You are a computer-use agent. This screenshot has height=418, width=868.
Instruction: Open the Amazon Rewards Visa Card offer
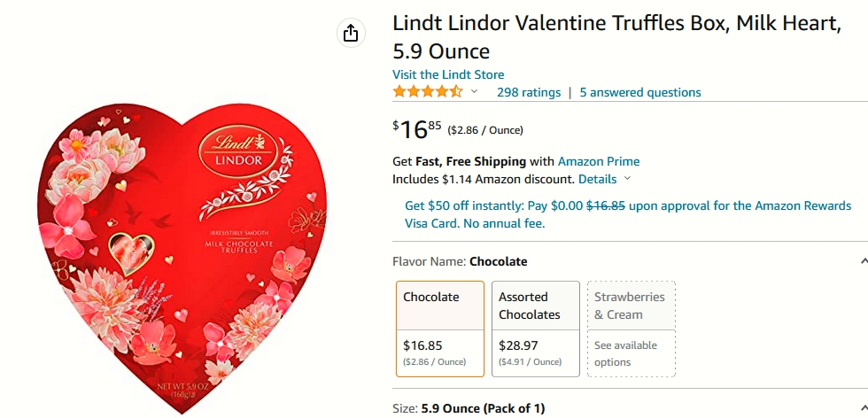628,215
